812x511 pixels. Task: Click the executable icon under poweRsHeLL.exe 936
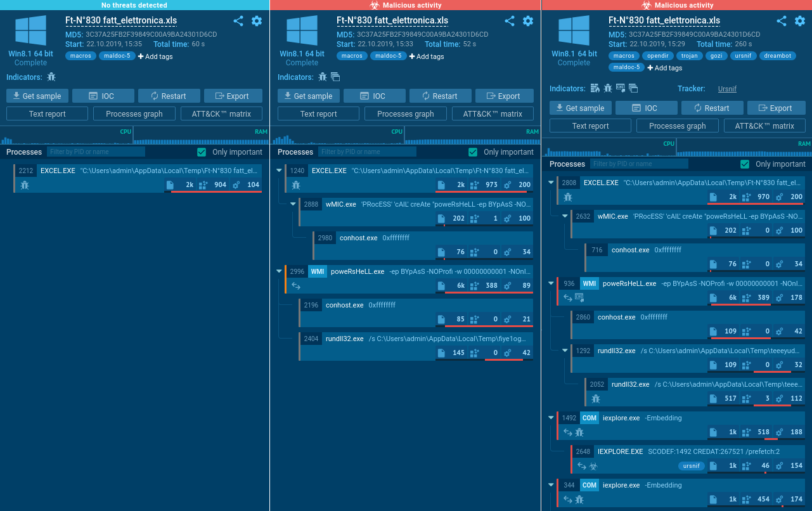coord(579,298)
